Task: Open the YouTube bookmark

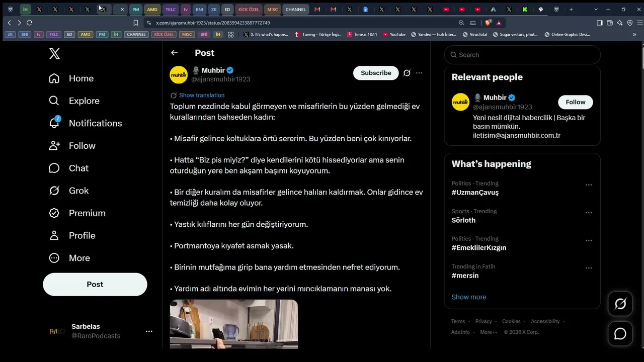Action: click(394, 35)
